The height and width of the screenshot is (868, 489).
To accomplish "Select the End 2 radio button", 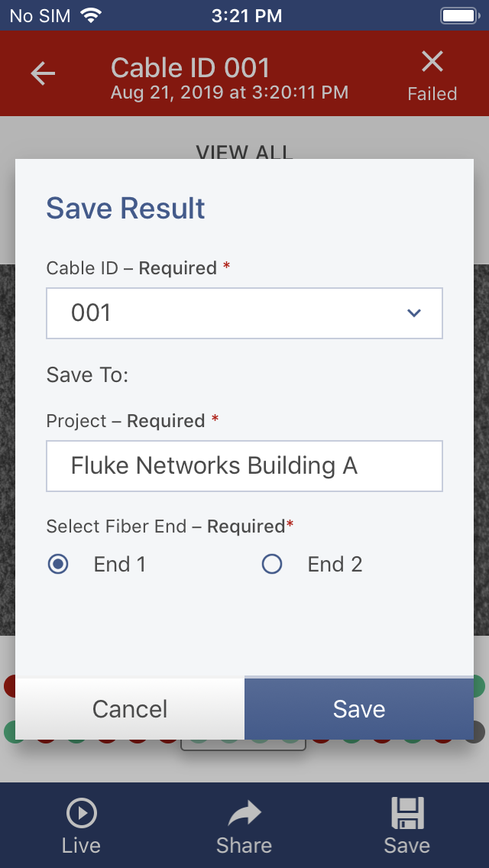I will [272, 565].
